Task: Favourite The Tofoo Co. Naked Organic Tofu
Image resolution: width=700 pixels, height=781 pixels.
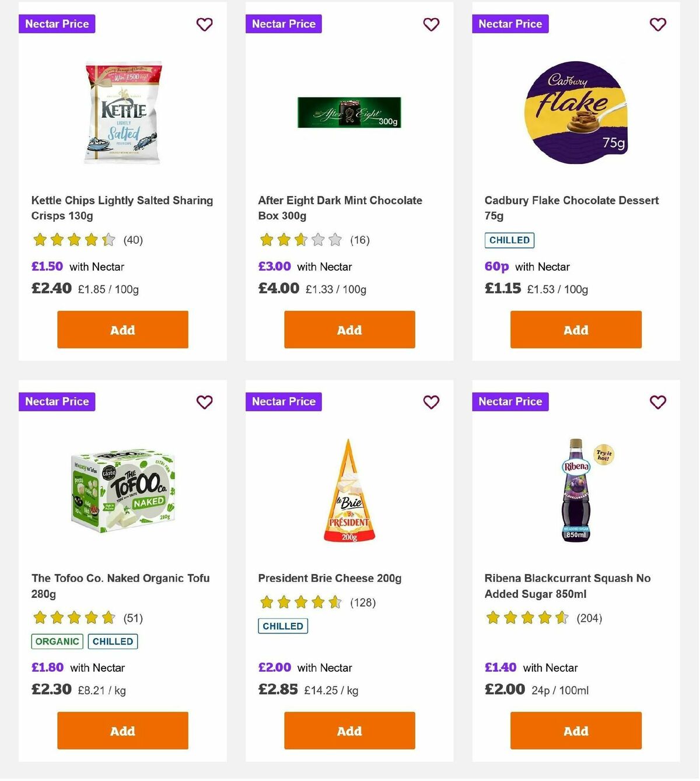Action: click(204, 402)
